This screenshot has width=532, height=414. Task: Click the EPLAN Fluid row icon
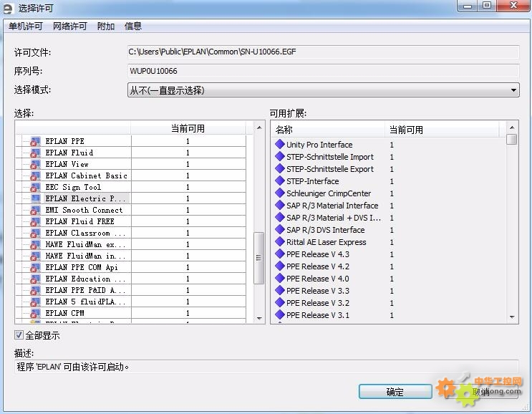pos(35,153)
